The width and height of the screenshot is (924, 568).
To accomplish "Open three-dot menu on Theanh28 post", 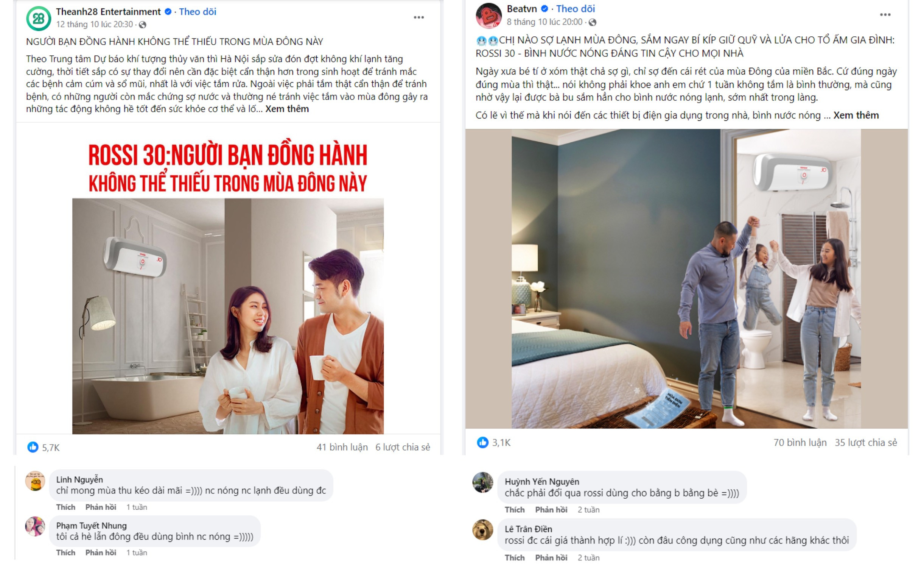I will (418, 17).
